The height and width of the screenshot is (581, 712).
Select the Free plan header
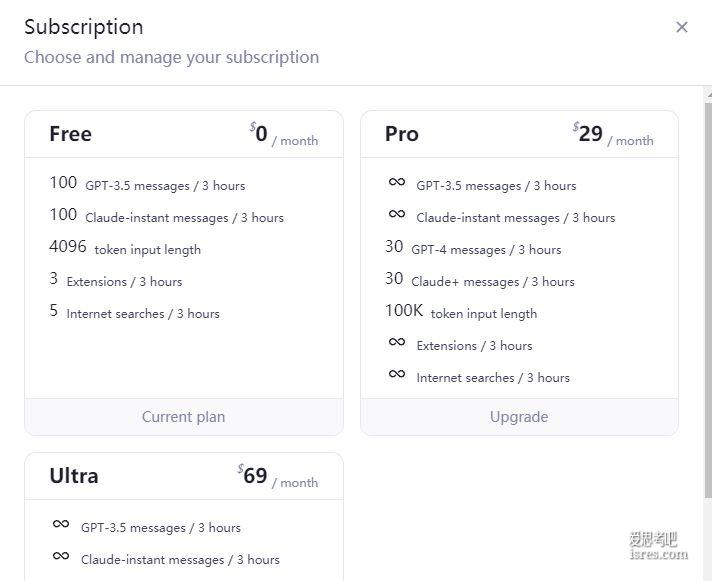183,134
